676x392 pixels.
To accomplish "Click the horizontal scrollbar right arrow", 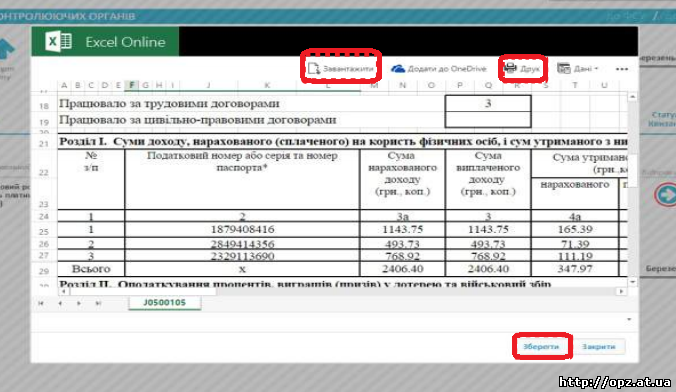I will pos(621,292).
